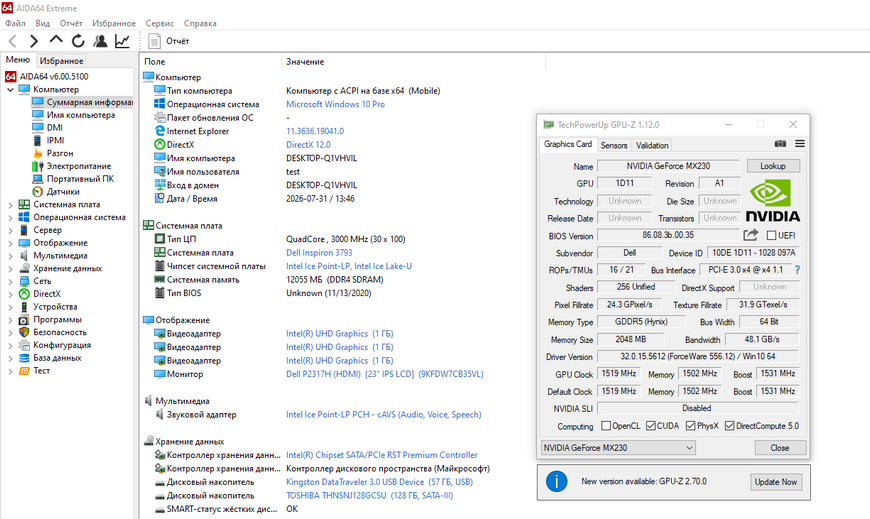This screenshot has width=870, height=519.
Task: Toggle the CUDA checkbox
Action: 651,426
